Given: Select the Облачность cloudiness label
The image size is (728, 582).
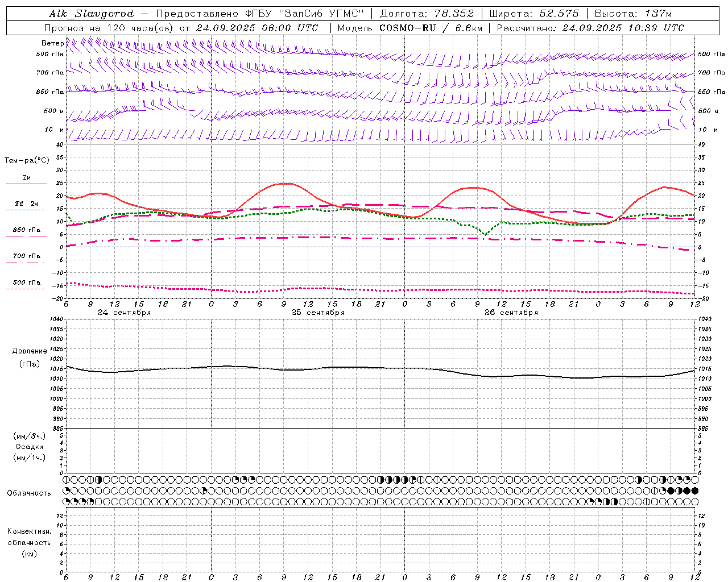Looking at the screenshot, I should [29, 493].
